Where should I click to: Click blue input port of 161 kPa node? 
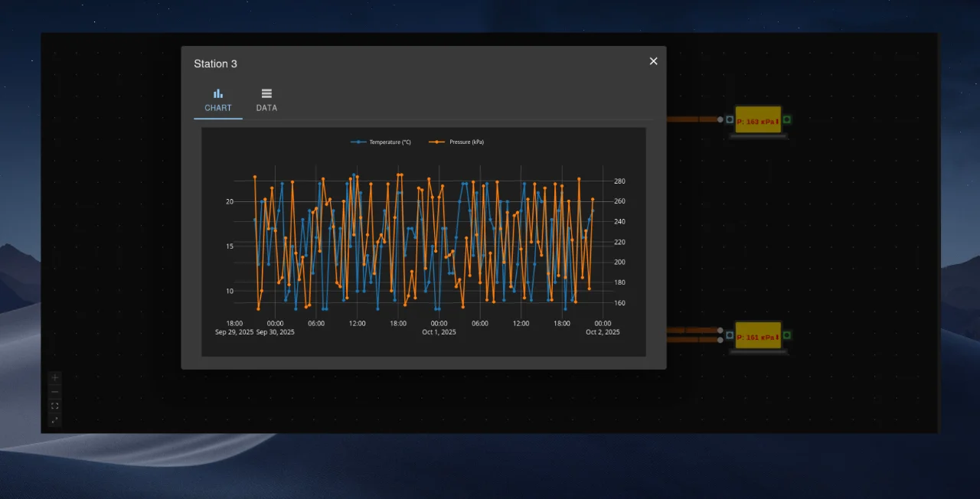[730, 336]
